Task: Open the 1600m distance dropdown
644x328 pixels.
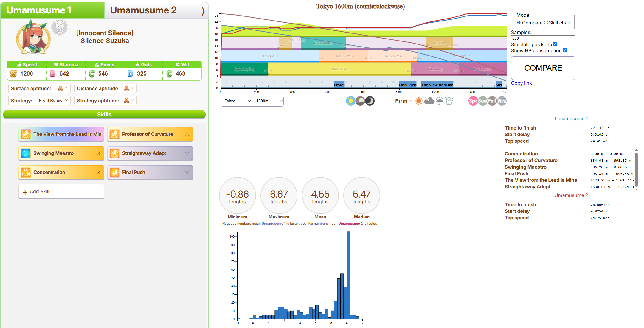Action: [268, 101]
